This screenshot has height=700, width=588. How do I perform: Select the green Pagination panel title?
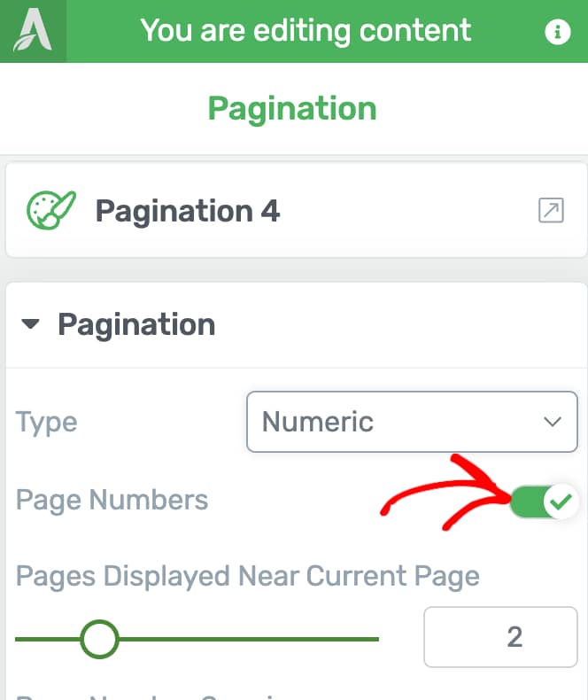click(x=292, y=109)
